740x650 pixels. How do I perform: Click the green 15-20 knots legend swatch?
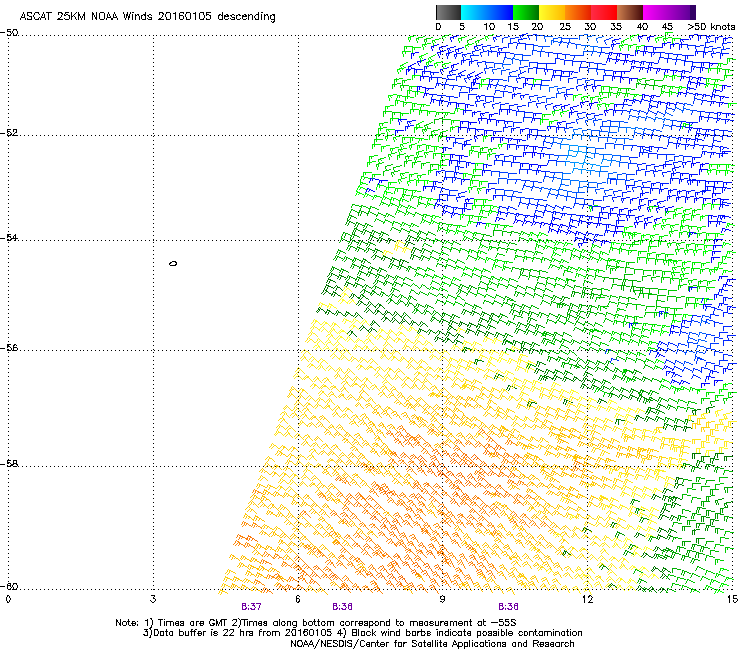click(526, 12)
